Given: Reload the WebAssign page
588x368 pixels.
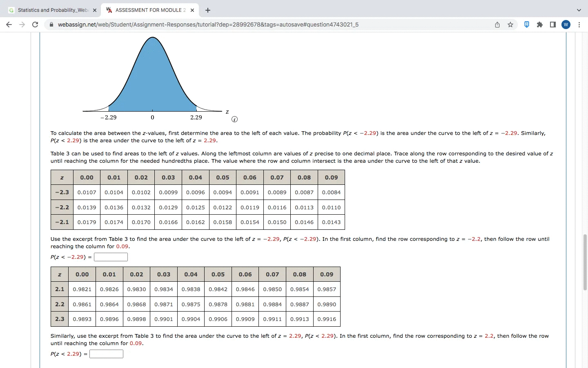Looking at the screenshot, I should point(35,25).
